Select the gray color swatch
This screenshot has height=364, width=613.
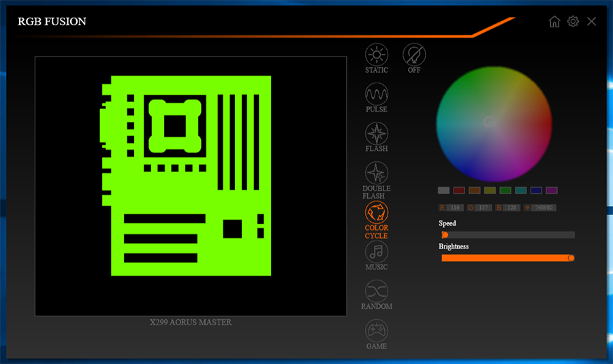(443, 191)
